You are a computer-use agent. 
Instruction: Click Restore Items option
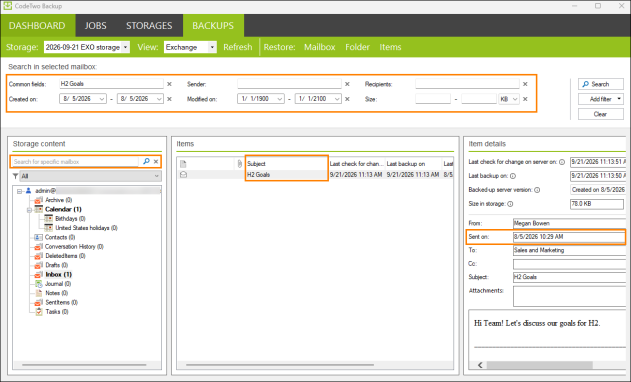[390, 47]
